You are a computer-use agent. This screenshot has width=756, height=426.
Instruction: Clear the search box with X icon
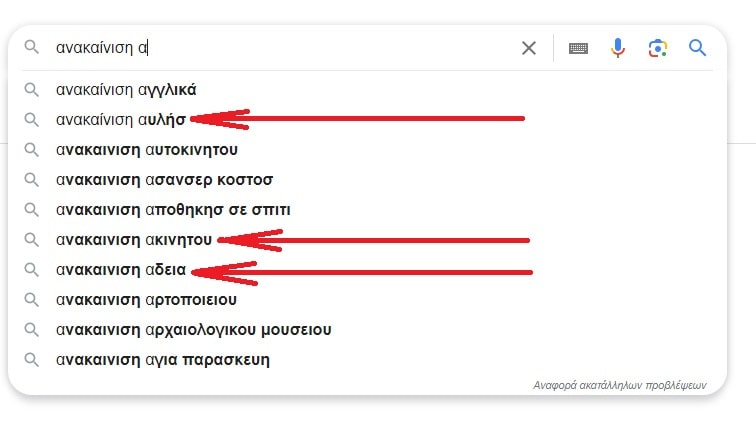(529, 48)
